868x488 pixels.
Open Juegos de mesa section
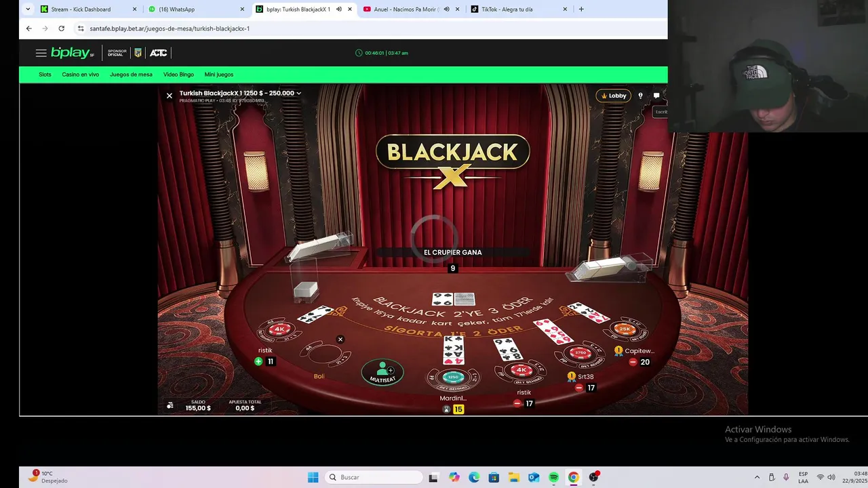(x=131, y=75)
